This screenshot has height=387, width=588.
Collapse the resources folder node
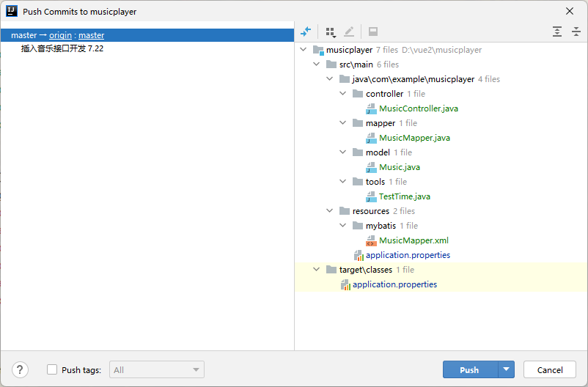[x=330, y=211]
